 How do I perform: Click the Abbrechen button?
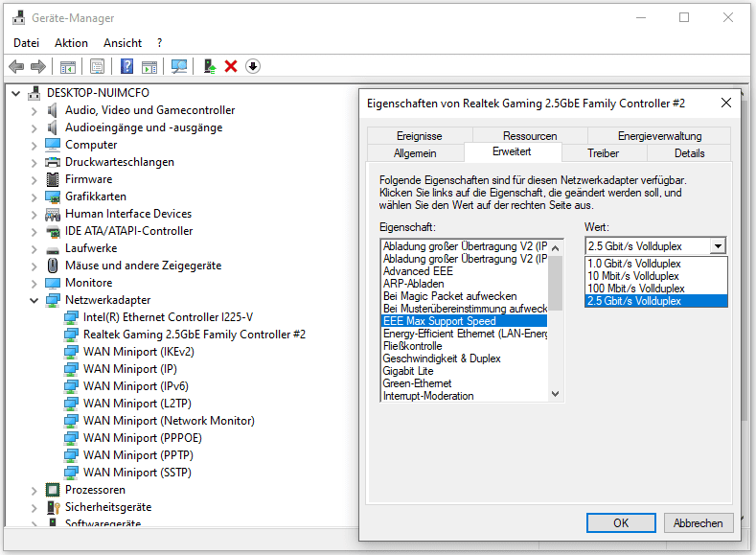coord(699,523)
